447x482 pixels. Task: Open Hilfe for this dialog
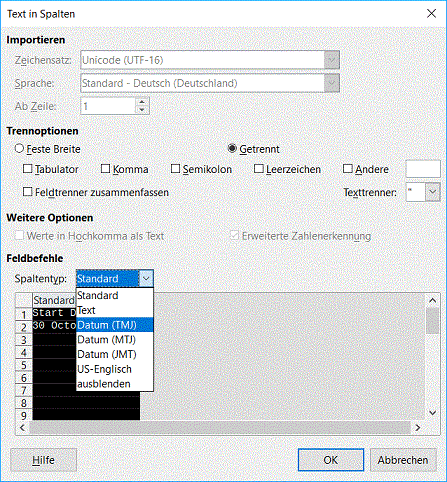43,460
